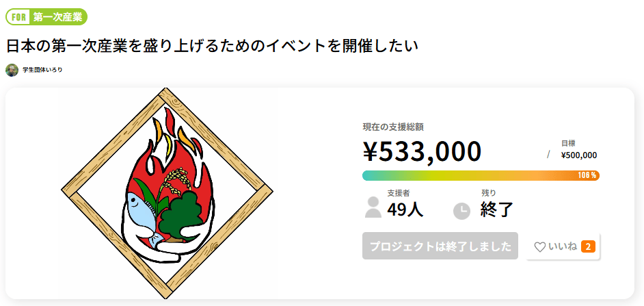Click the heart icon beside いいね
The width and height of the screenshot is (644, 306).
point(539,246)
